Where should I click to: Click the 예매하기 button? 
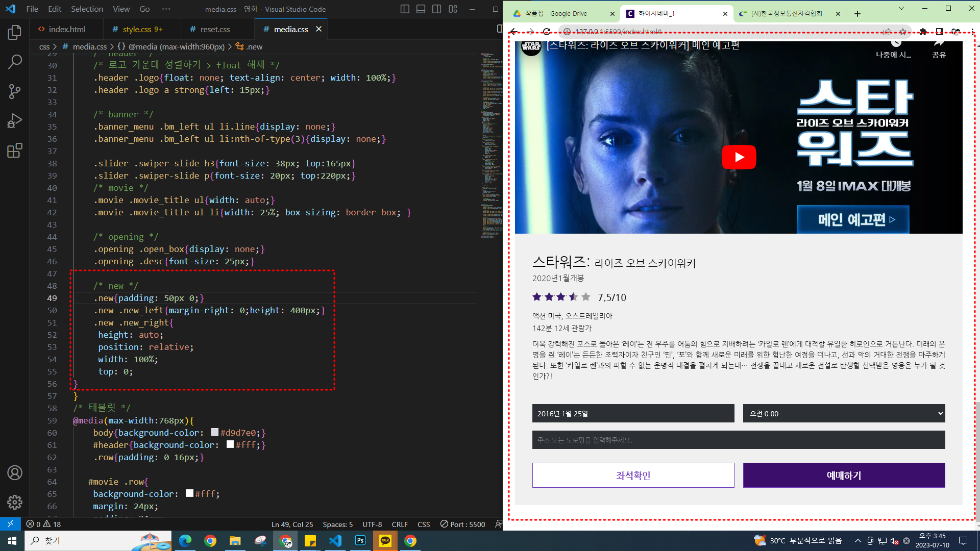click(844, 475)
